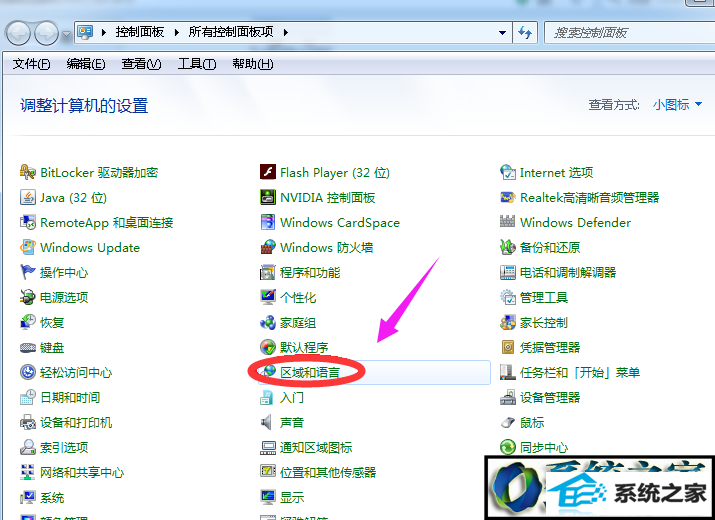Open the 凭据管理器 link

(550, 348)
